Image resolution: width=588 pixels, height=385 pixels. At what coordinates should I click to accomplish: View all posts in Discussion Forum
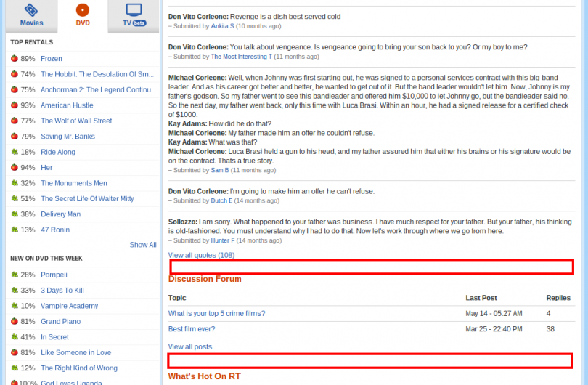[190, 346]
